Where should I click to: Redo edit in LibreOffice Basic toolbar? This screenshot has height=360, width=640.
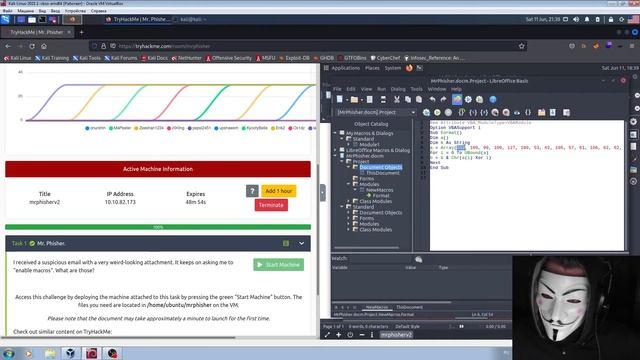point(444,99)
